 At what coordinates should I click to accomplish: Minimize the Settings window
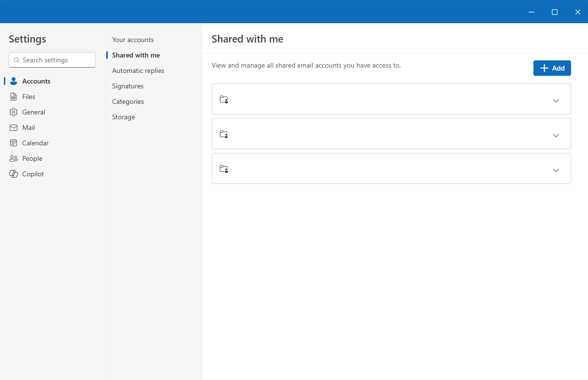(x=531, y=12)
